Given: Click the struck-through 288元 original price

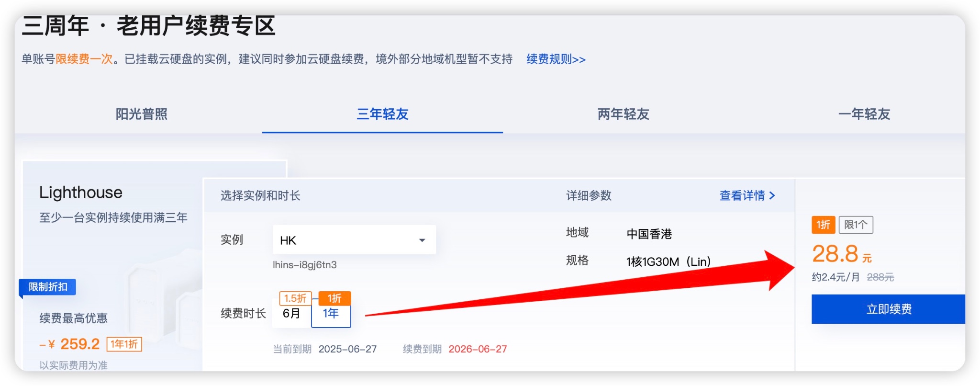Looking at the screenshot, I should click(x=880, y=277).
